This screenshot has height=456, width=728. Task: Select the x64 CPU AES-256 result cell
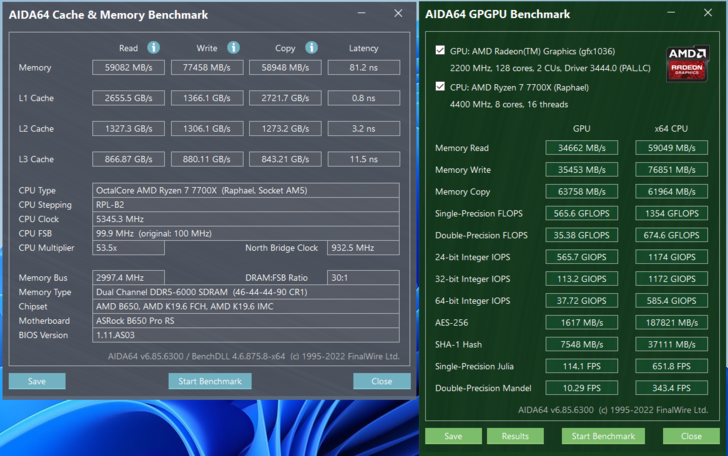point(671,323)
